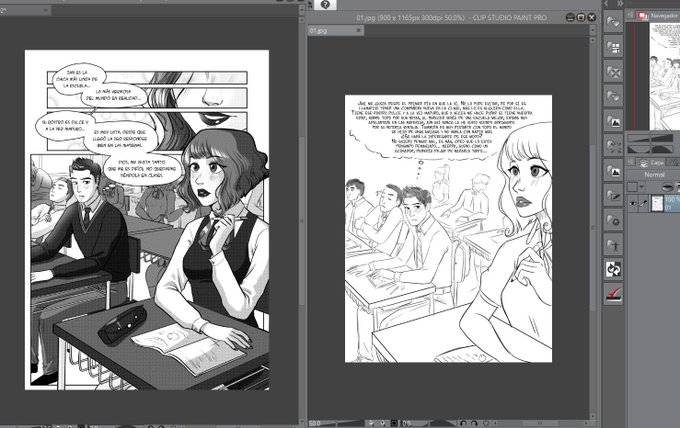Click the zoom slider in 01.jpg status bar

click(343, 423)
